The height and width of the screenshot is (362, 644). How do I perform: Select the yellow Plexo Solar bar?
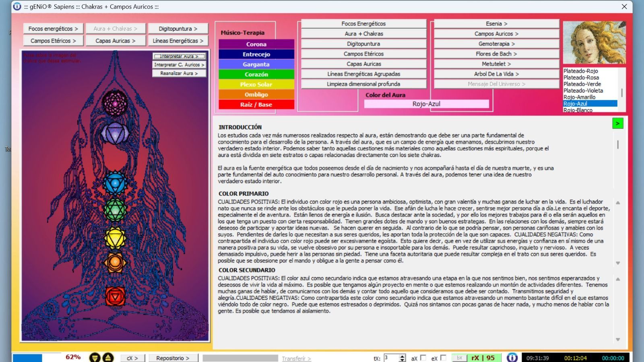[x=256, y=84]
